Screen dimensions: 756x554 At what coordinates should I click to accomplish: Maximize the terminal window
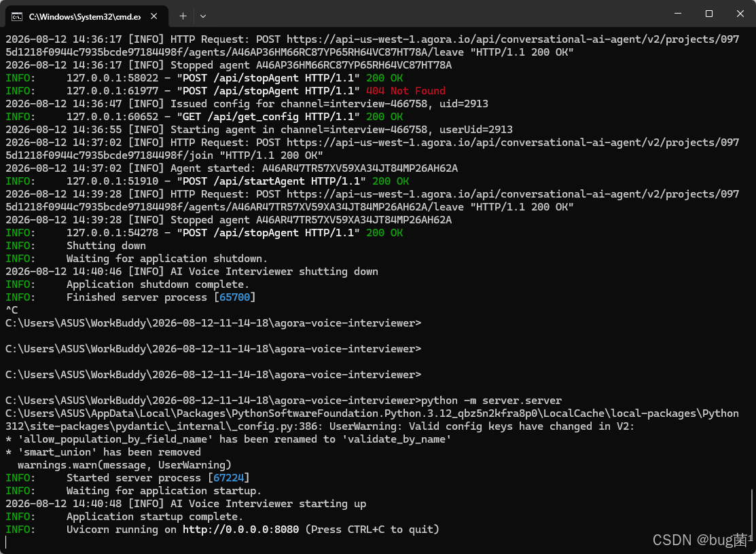tap(708, 14)
